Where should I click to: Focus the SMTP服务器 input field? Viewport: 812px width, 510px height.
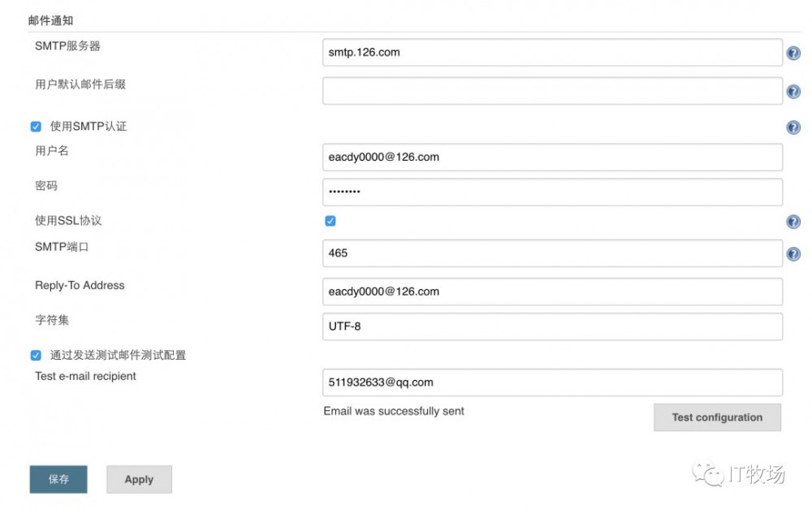(552, 52)
